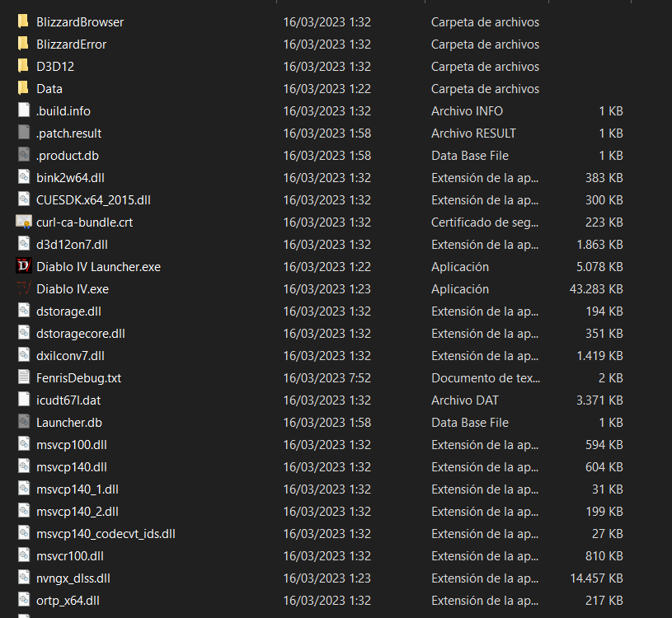Select the CUESDK.x64_2015.dll file icon
The width and height of the screenshot is (672, 618).
pyautogui.click(x=24, y=199)
